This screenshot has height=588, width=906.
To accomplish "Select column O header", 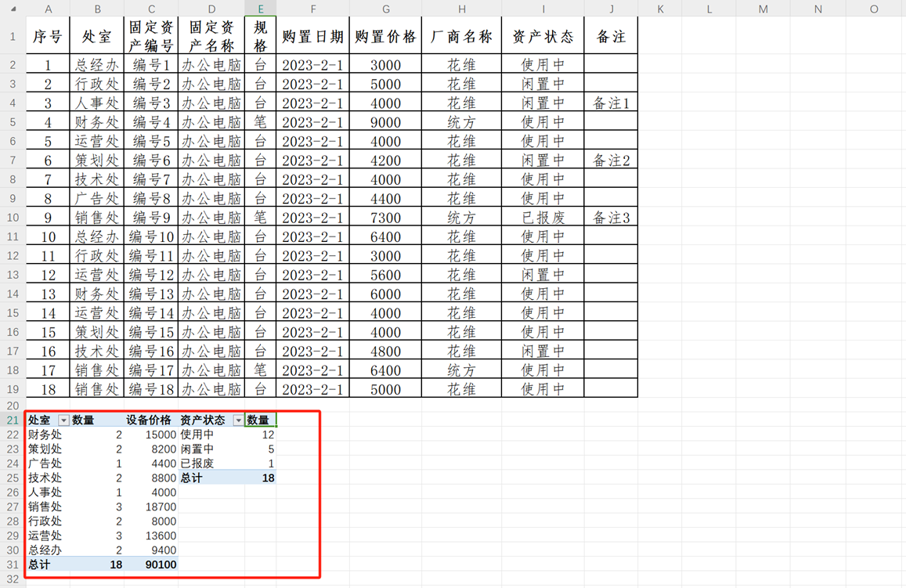I will tap(873, 9).
